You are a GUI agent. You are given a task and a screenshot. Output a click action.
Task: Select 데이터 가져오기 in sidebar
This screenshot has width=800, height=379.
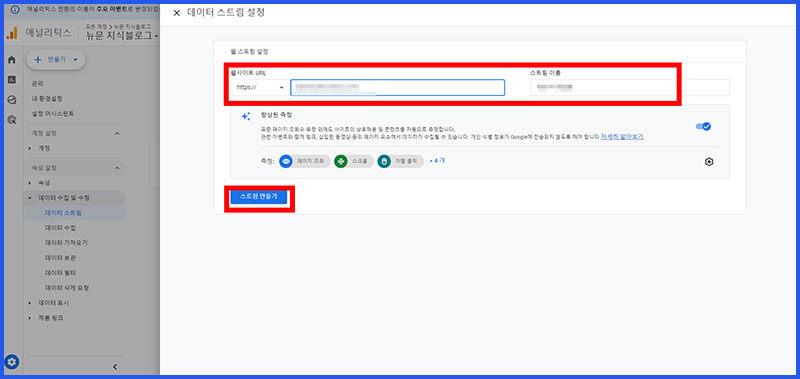pos(66,243)
